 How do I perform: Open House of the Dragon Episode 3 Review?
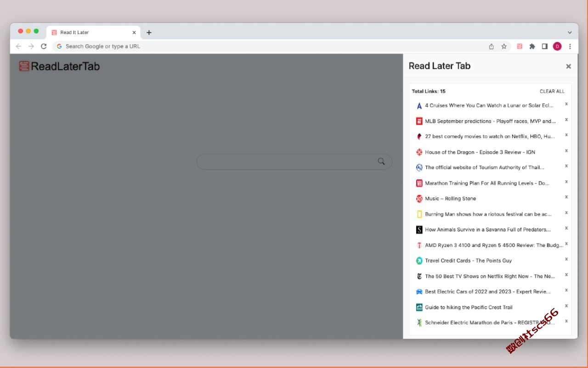(480, 152)
